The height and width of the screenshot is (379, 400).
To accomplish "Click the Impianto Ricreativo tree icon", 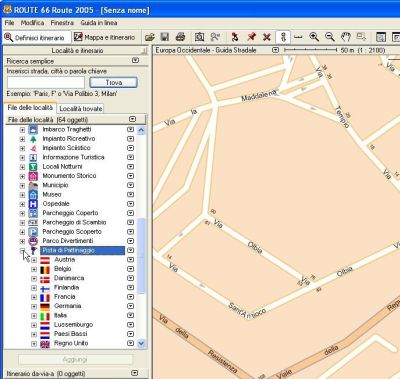I will (33, 139).
